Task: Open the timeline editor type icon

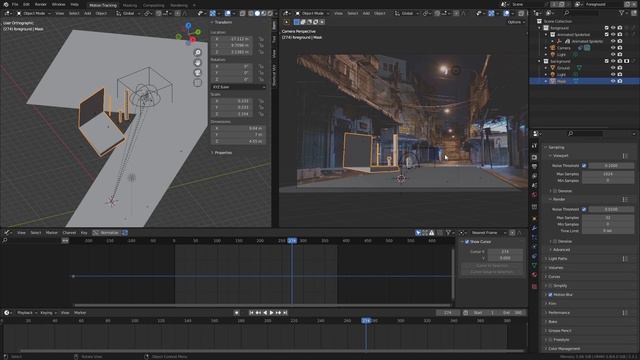Action: coord(7,313)
